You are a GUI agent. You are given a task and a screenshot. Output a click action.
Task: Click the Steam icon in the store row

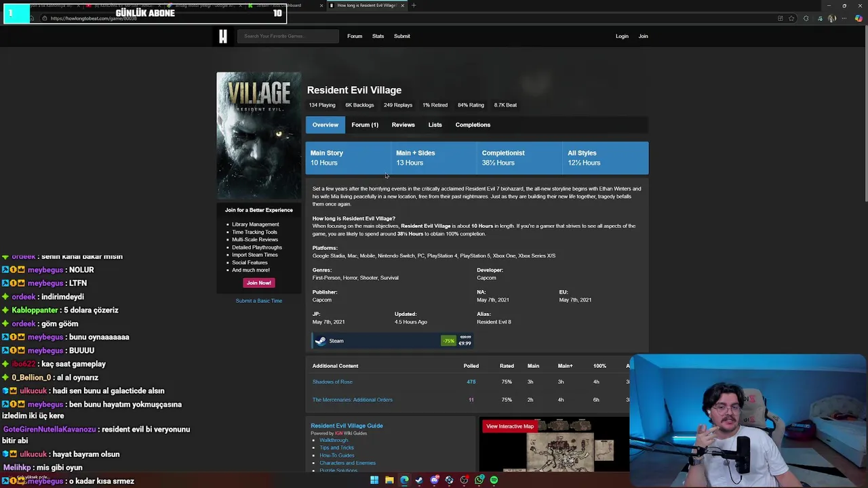[x=321, y=341]
